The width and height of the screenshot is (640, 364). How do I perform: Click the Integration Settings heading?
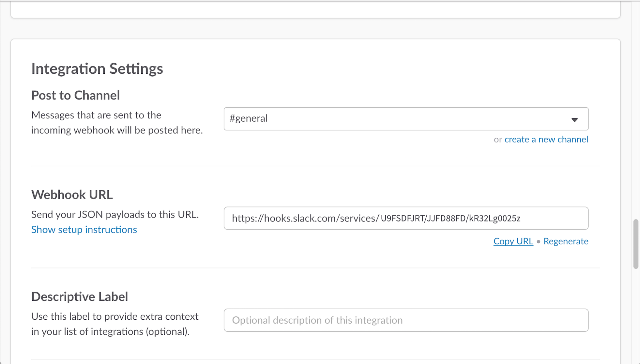click(x=97, y=69)
